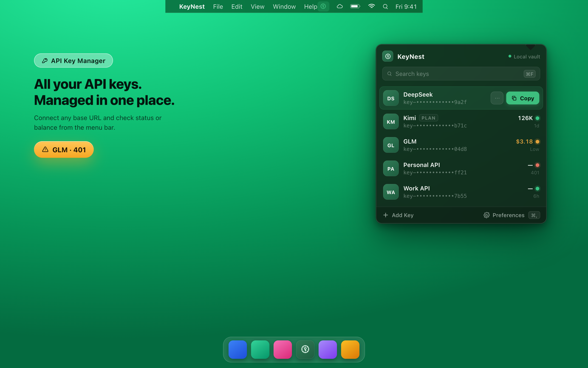Click the PLAN tag next to Kimi
This screenshot has height=368, width=588.
click(x=428, y=118)
